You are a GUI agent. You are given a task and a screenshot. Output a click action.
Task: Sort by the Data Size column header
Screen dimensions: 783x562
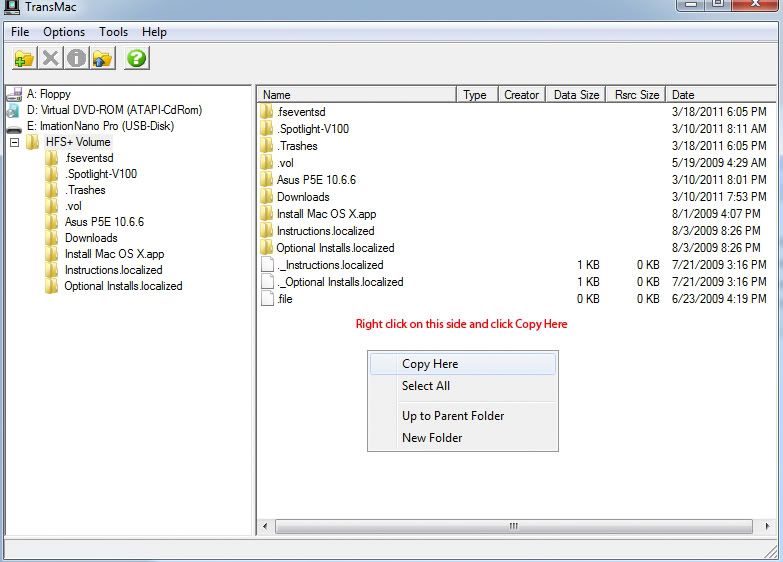[x=576, y=94]
